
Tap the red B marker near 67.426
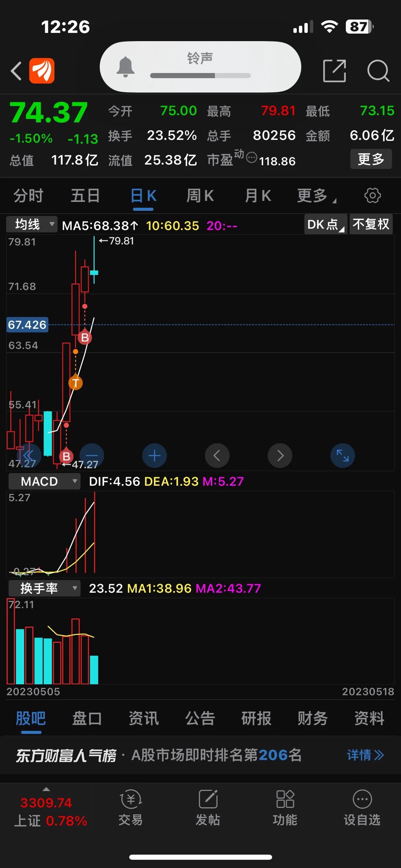pyautogui.click(x=85, y=338)
